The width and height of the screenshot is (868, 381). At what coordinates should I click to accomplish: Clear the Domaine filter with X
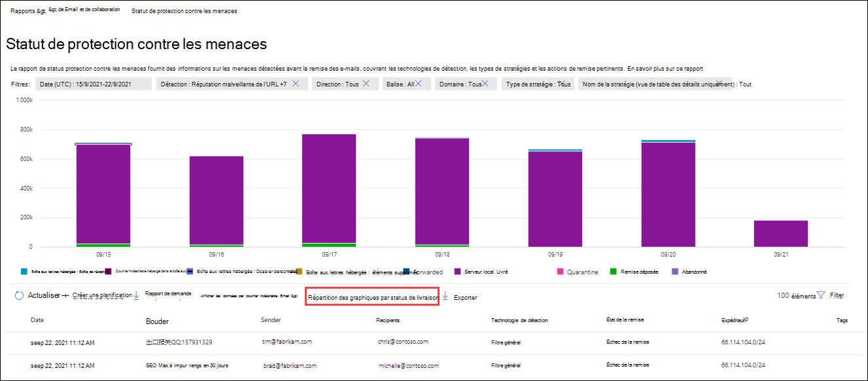click(x=485, y=84)
